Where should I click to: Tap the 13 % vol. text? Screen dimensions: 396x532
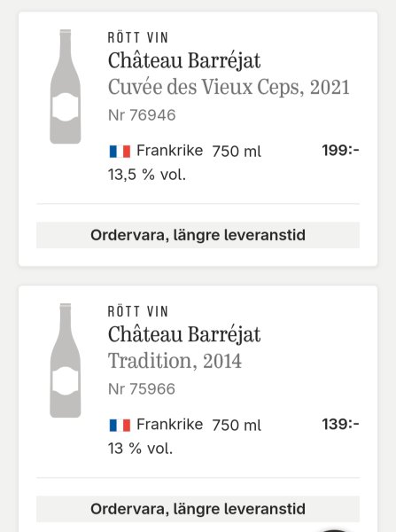coord(140,449)
